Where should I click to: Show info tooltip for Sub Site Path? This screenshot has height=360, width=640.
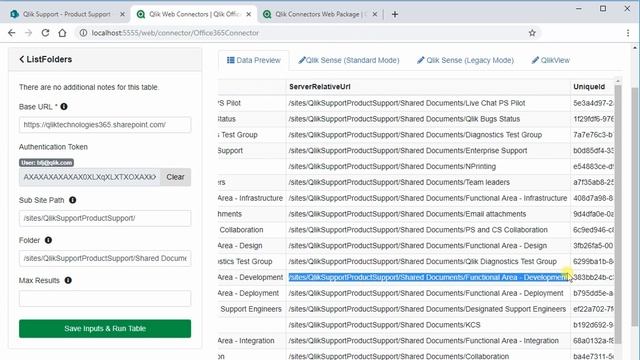(x=72, y=200)
